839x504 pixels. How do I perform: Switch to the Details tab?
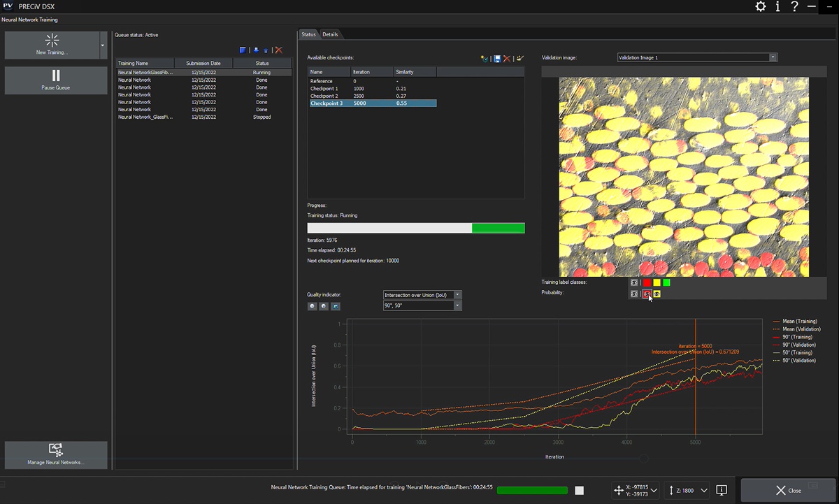pos(330,34)
